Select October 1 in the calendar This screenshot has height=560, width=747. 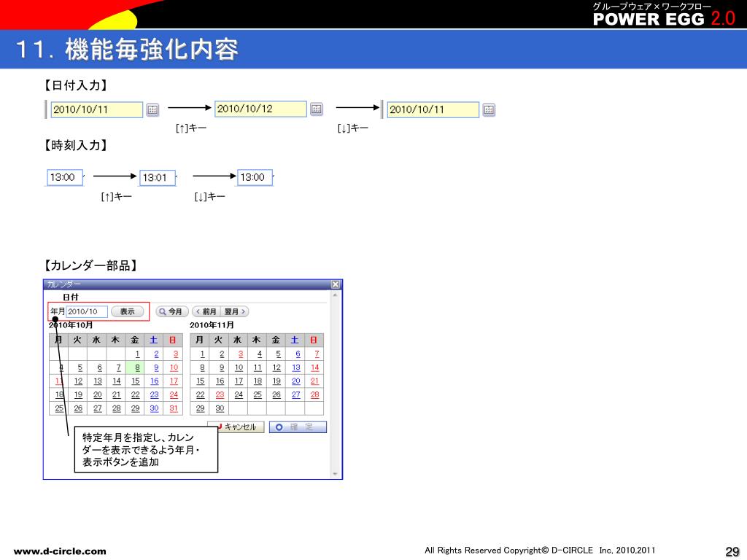coord(137,354)
